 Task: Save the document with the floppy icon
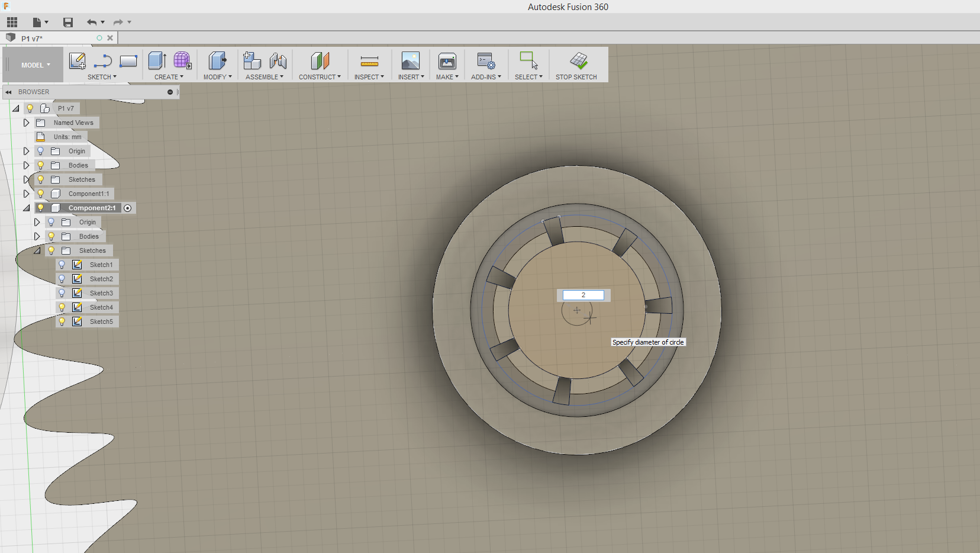pos(68,22)
